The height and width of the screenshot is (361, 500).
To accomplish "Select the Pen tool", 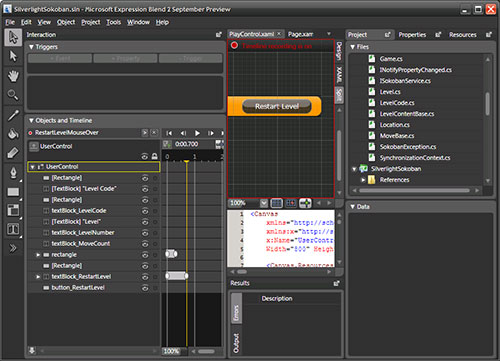I will (13, 173).
